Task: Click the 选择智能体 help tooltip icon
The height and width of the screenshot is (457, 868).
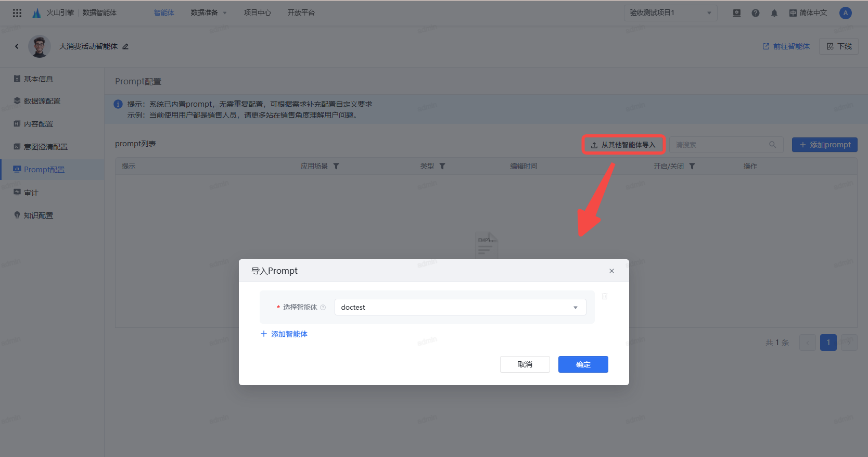Action: click(x=323, y=308)
